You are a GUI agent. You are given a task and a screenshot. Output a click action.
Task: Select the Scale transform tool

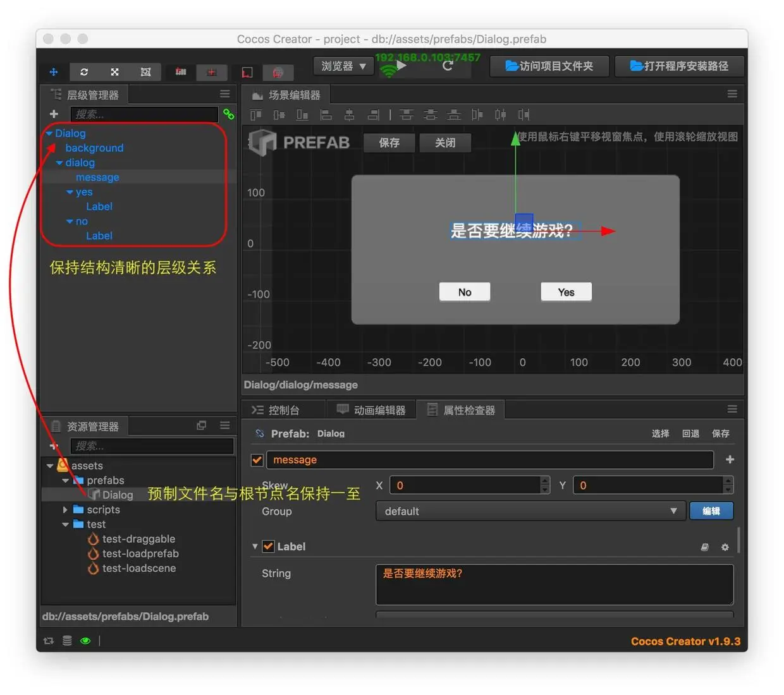click(x=114, y=72)
